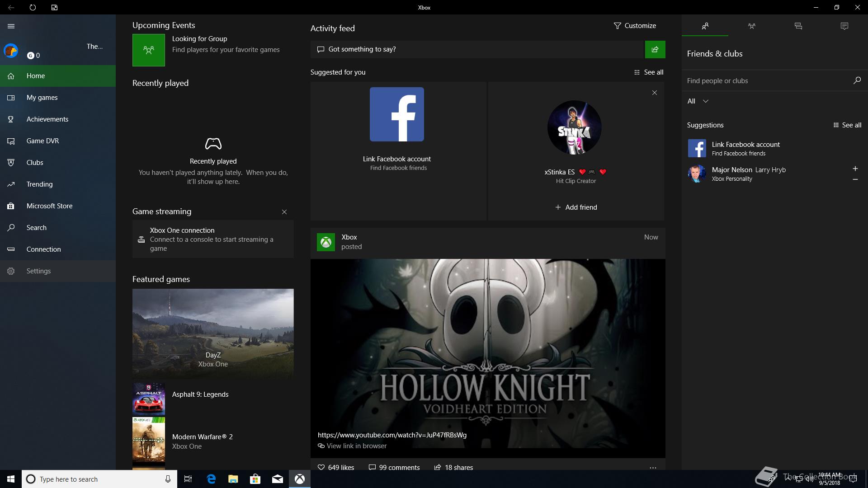868x488 pixels.
Task: Open Xbox One connection streaming card
Action: [213, 239]
